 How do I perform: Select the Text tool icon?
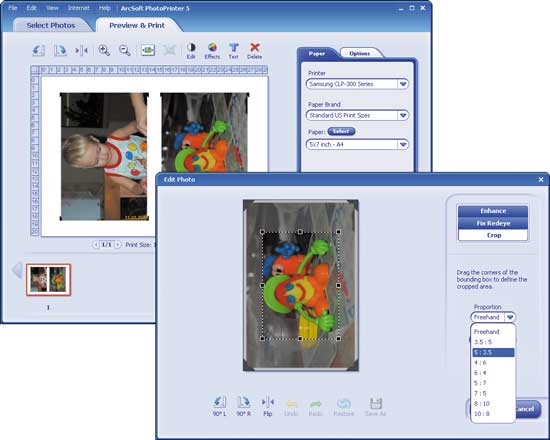234,51
